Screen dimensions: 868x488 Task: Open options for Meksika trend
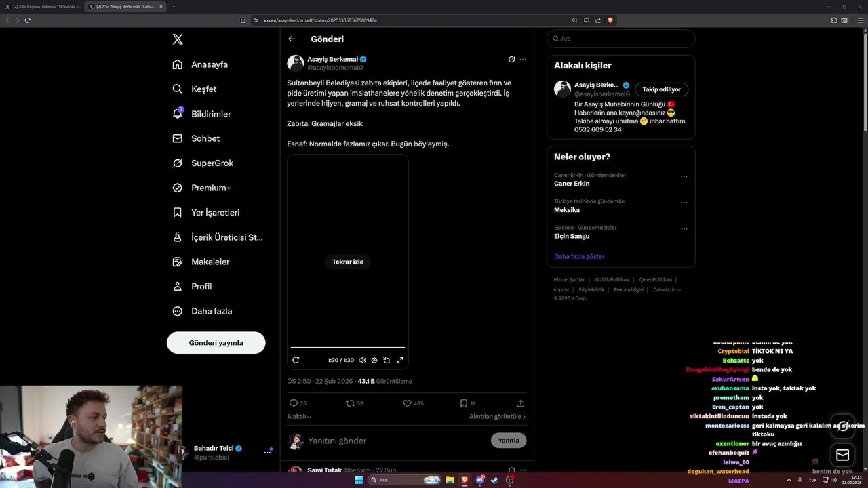(684, 202)
